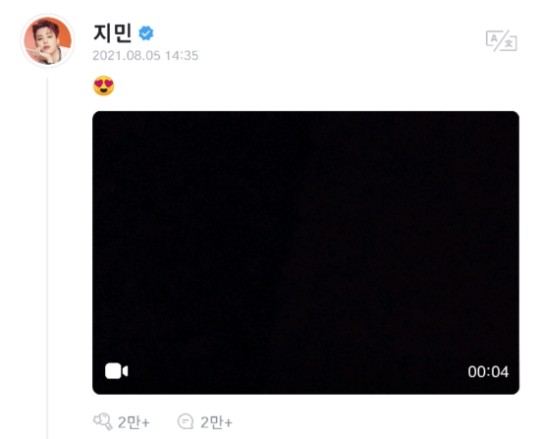Click the 2만+ count next to comment bubble
This screenshot has width=540, height=439.
(217, 422)
